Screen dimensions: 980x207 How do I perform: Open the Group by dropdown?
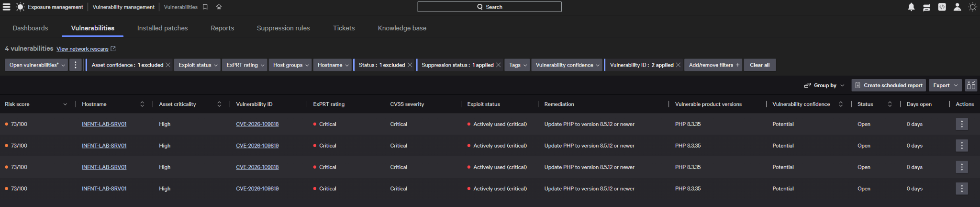point(824,85)
